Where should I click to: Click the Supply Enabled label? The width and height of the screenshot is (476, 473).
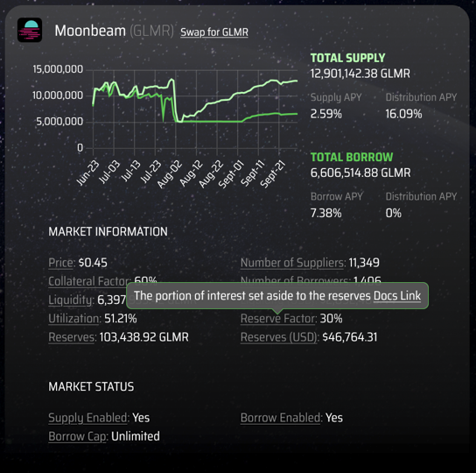point(88,418)
